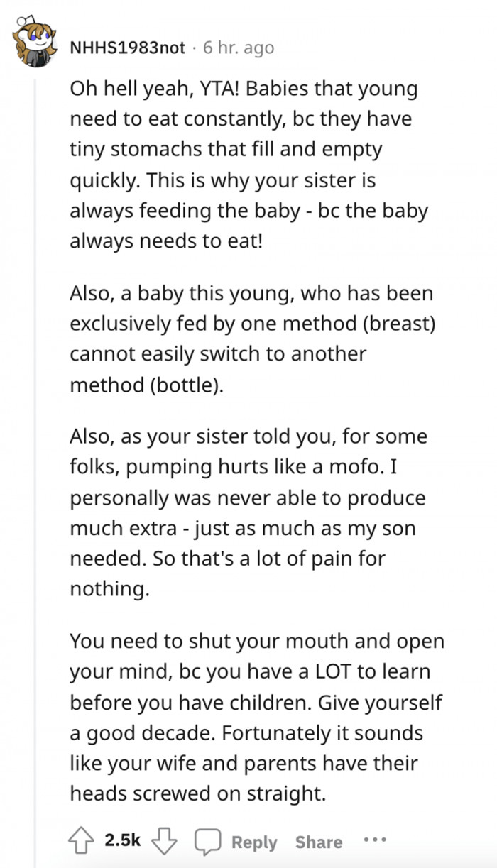Screen dimensions: 497x868
Task: Downvote the comment with the down arrow
Action: coord(166,842)
